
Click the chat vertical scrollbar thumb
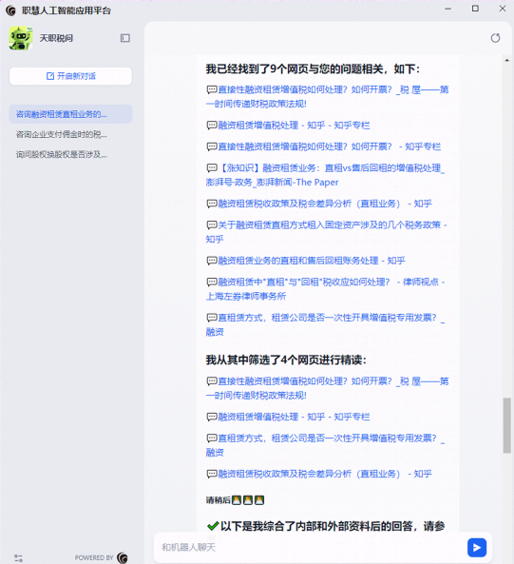click(507, 426)
